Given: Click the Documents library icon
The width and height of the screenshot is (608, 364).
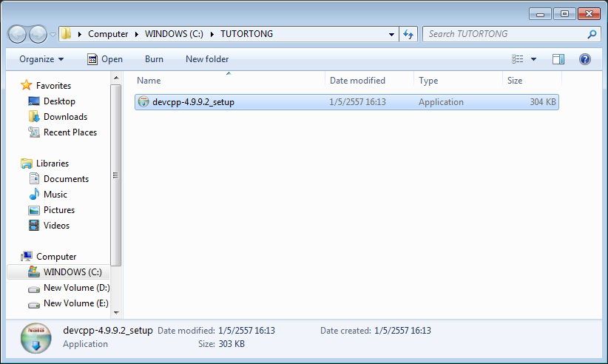Looking at the screenshot, I should [x=34, y=178].
